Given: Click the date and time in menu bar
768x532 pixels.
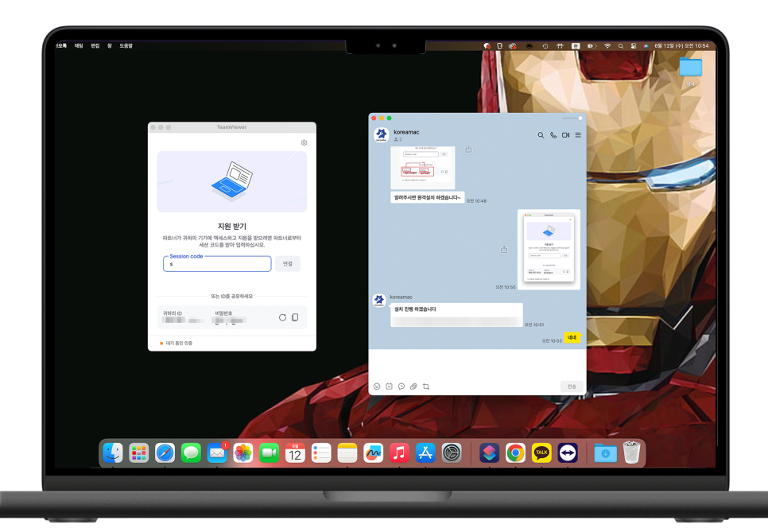Looking at the screenshot, I should pos(681,45).
